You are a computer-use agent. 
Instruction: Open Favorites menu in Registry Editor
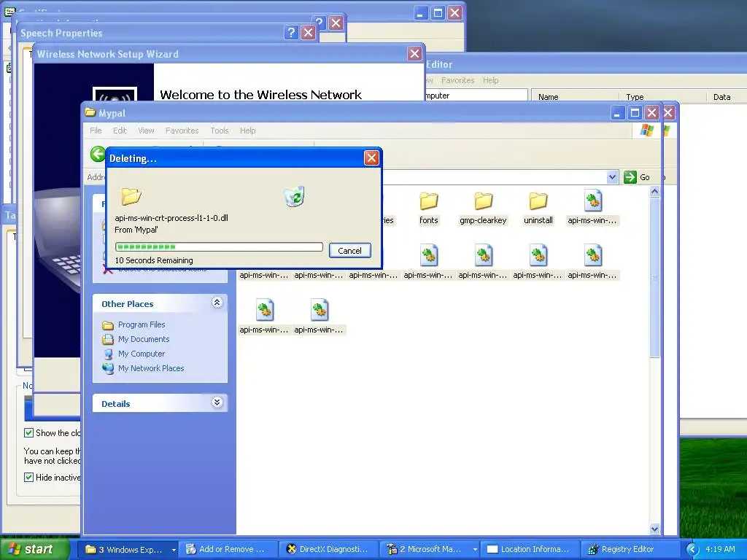click(x=457, y=80)
